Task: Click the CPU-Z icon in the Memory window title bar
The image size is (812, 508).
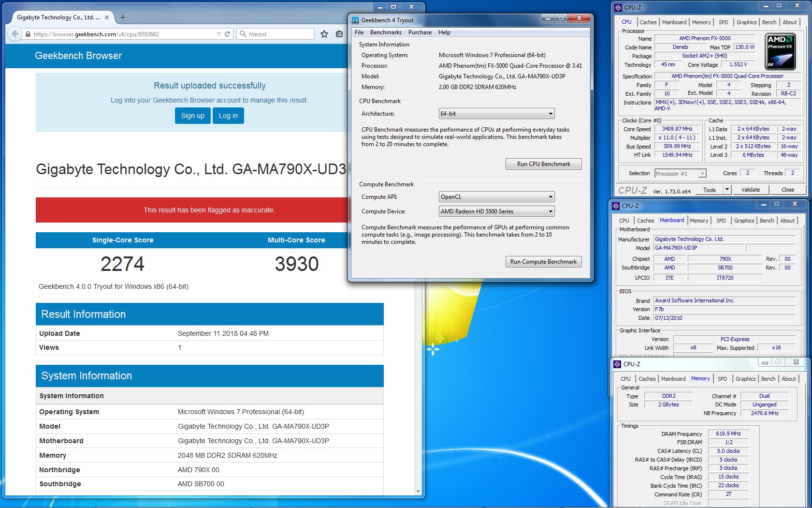Action: point(617,364)
